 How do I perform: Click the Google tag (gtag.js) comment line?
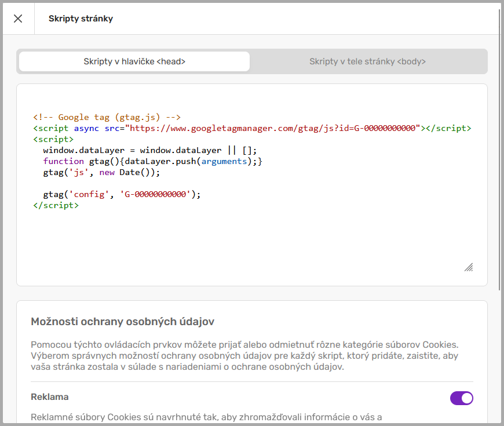(107, 117)
